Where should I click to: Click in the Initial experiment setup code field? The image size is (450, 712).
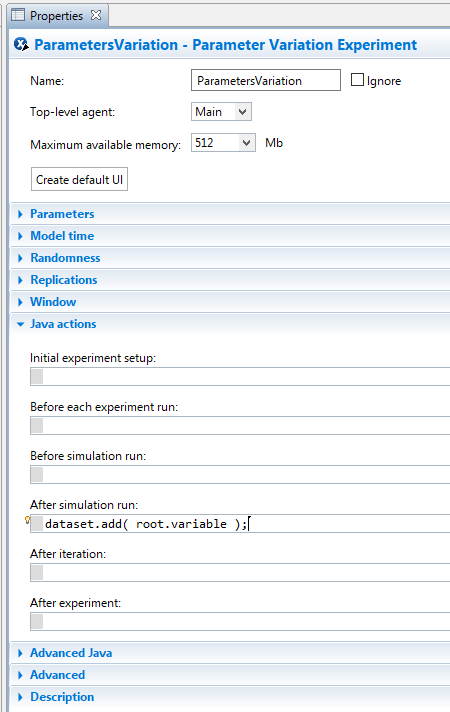(x=240, y=376)
